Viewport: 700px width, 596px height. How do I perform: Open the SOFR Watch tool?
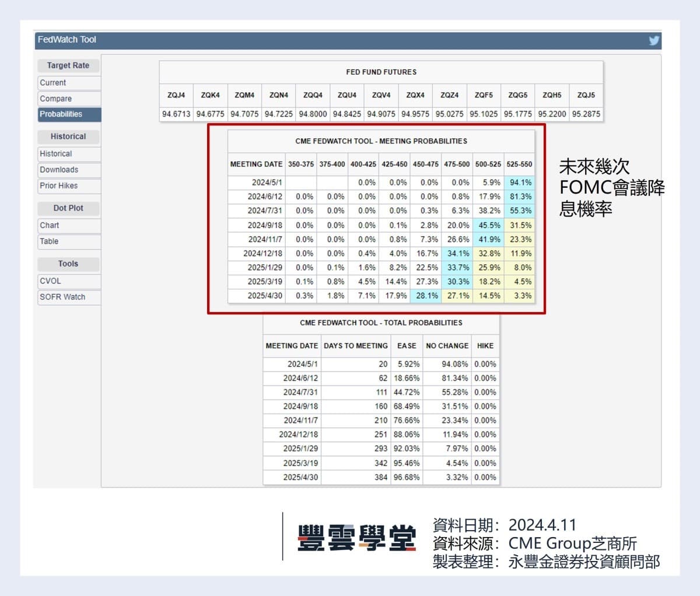coord(62,297)
